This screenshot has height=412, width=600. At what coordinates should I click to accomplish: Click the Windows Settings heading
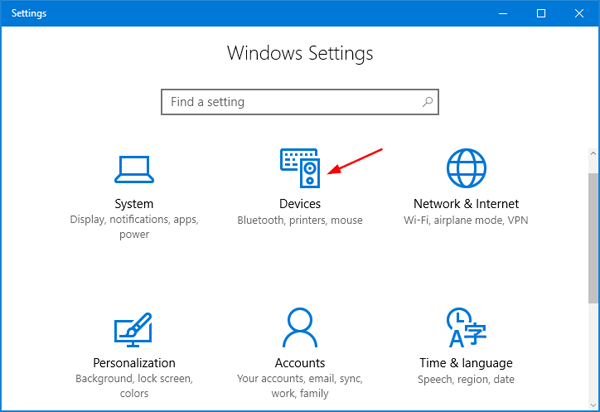300,53
